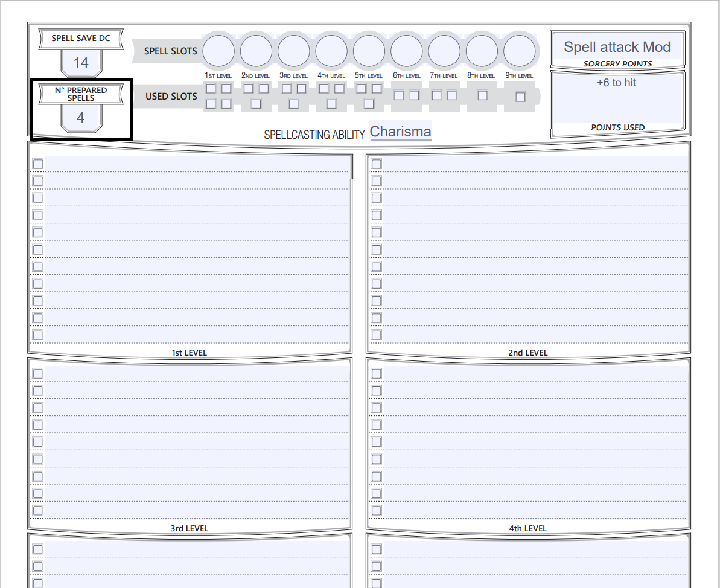
Task: Click the 4th level spell slot circle
Action: (x=331, y=51)
